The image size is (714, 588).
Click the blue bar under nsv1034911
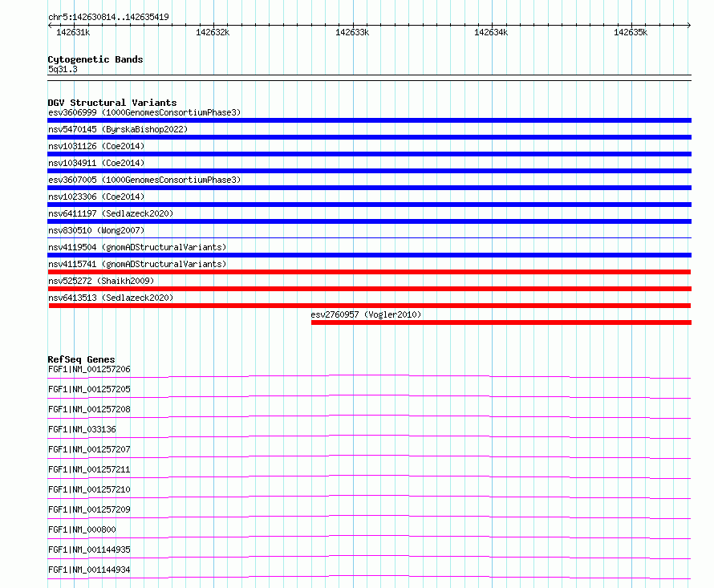(x=369, y=171)
